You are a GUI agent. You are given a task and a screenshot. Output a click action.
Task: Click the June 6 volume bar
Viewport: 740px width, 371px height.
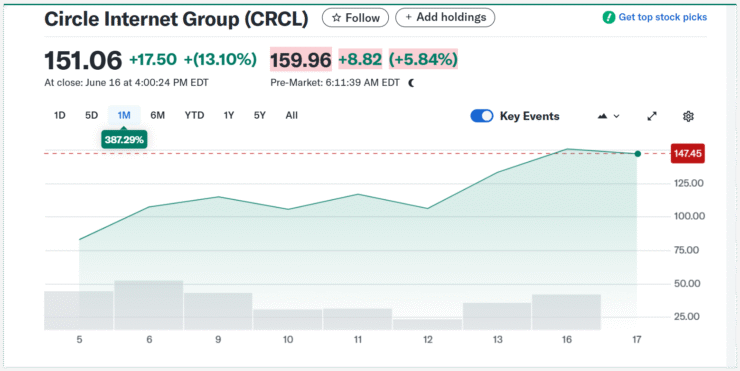click(149, 305)
